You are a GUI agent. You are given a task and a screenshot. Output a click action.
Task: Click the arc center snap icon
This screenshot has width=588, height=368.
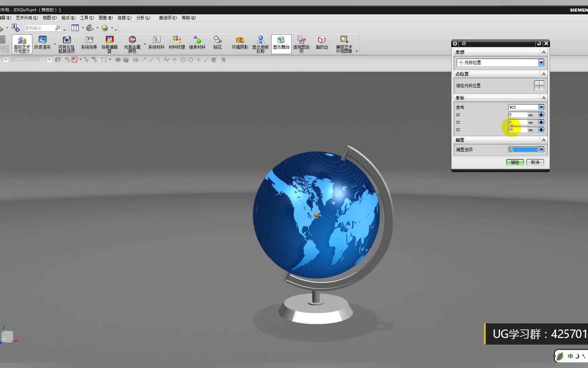click(183, 60)
